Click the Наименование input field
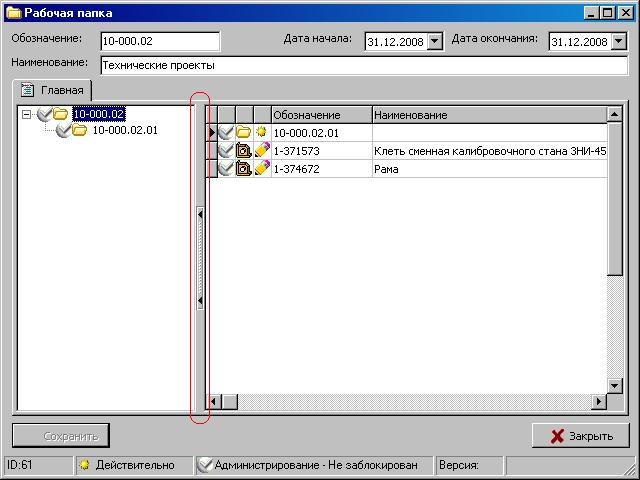The height and width of the screenshot is (480, 640). (364, 65)
